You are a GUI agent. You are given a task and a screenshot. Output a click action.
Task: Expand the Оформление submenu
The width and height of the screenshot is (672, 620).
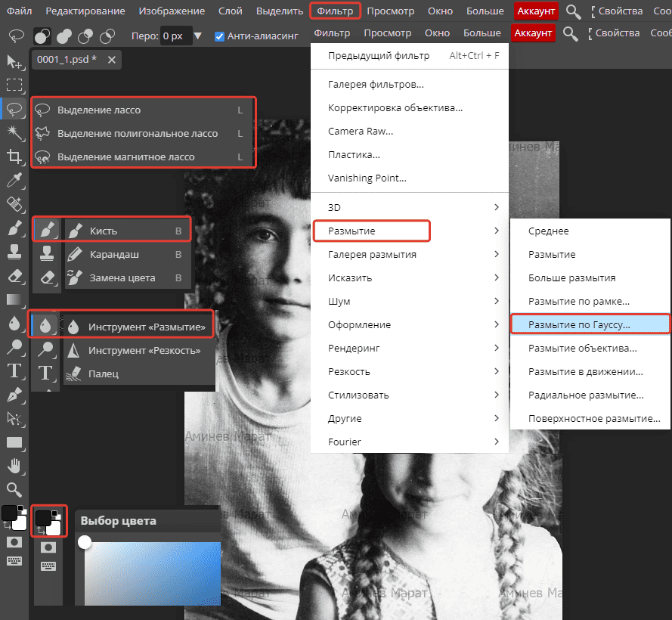coord(409,325)
